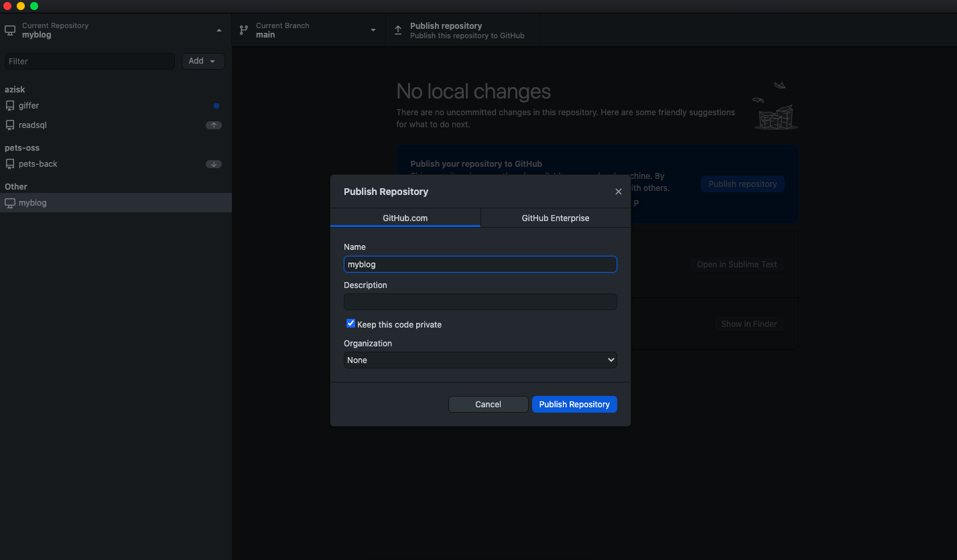Click the blue changes dot beside giffer
This screenshot has height=560, width=957.
(216, 106)
